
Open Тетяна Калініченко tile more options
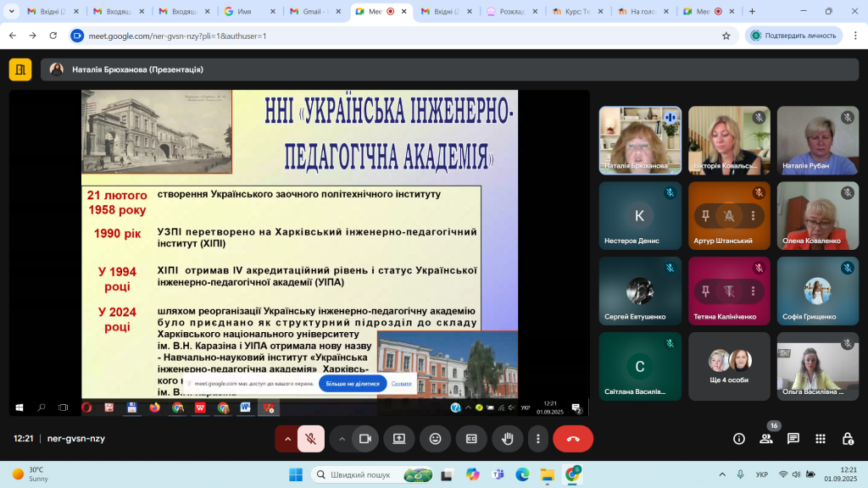tap(753, 291)
